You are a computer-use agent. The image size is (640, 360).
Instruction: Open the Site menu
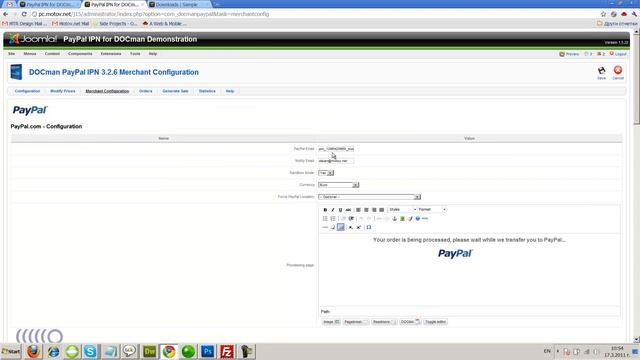pos(11,54)
